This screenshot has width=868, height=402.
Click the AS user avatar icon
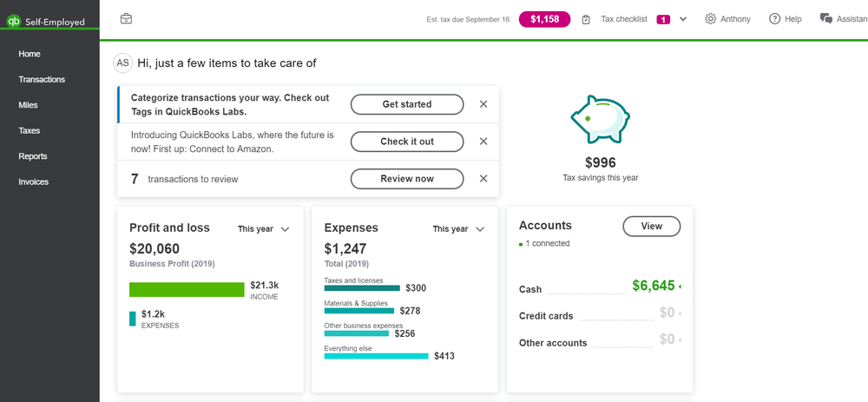123,63
